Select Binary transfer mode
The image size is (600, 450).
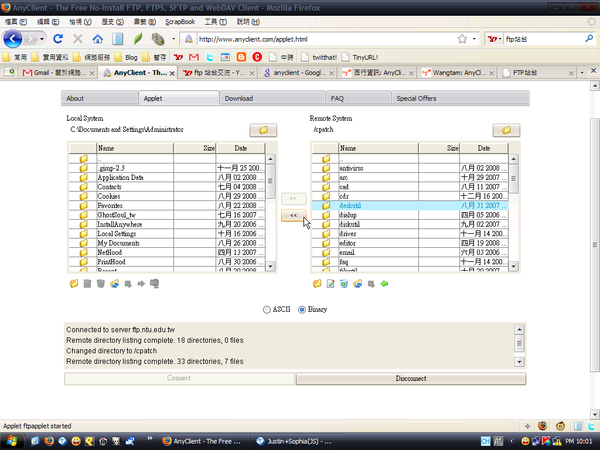302,310
